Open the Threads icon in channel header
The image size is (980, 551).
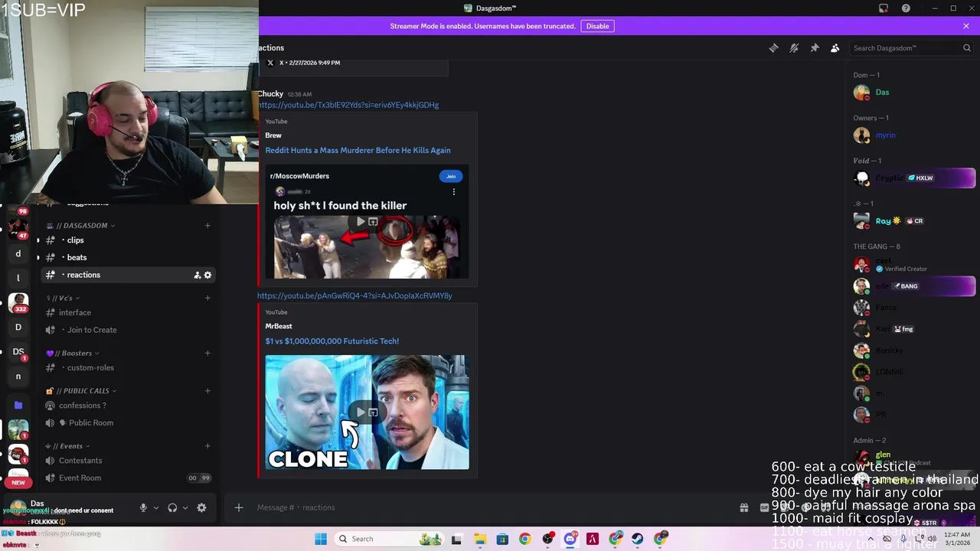point(773,48)
